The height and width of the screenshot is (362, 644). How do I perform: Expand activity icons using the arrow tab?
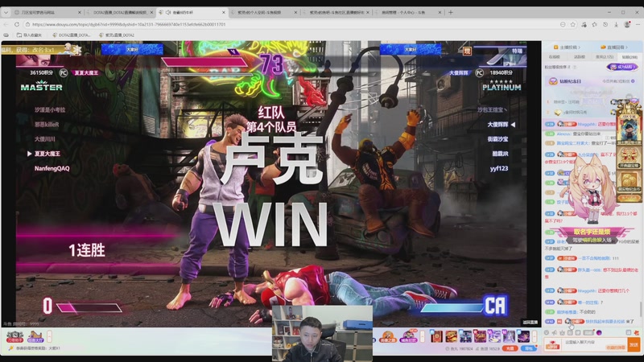(x=422, y=337)
